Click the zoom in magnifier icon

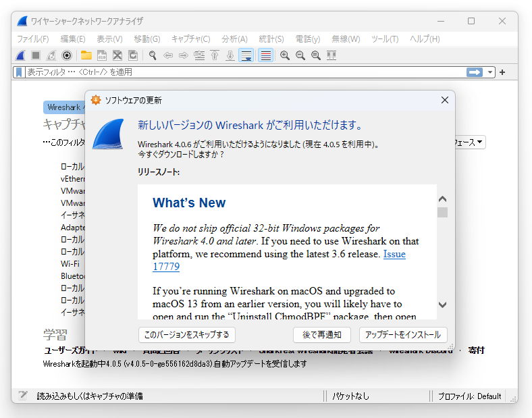pyautogui.click(x=285, y=55)
